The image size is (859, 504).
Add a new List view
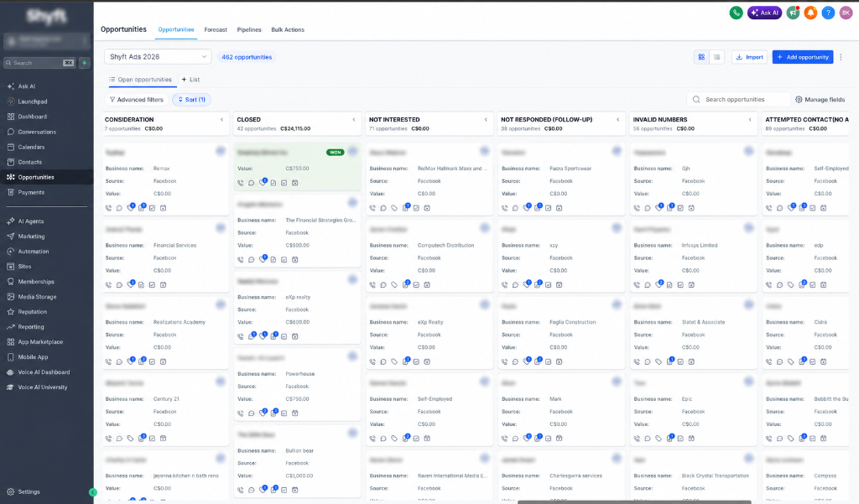[x=190, y=80]
